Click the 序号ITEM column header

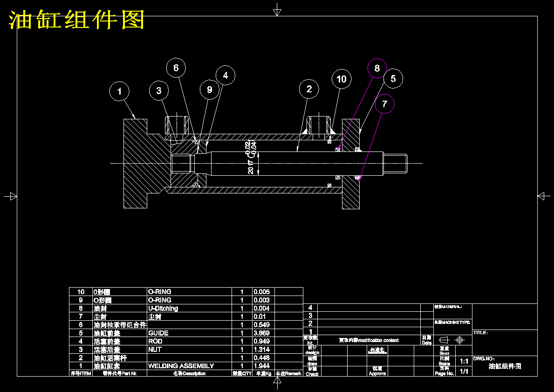tap(81, 373)
